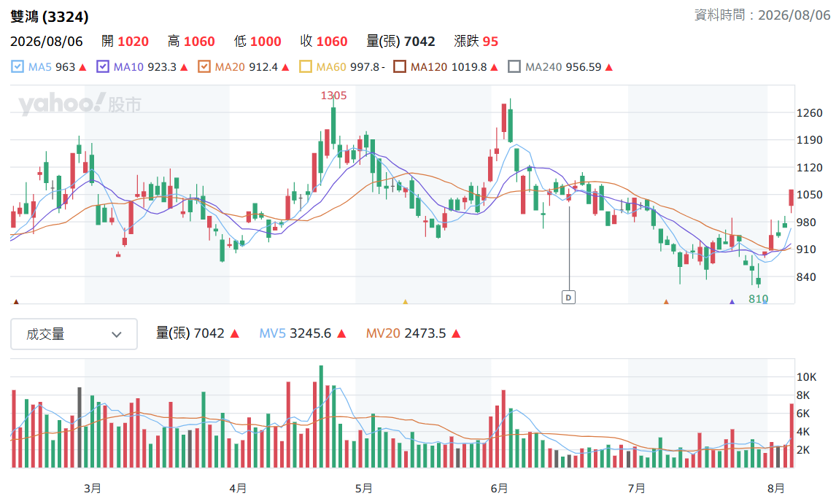Click the latest red volume bar

click(x=792, y=435)
